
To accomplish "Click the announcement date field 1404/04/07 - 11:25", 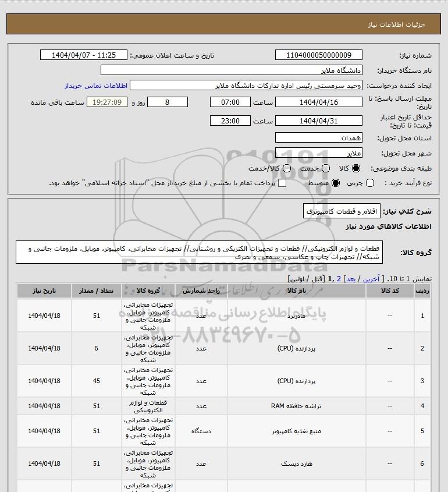I will tap(84, 55).
